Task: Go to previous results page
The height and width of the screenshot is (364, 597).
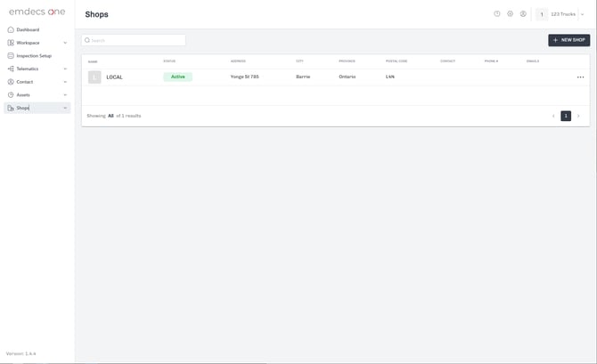Action: (553, 116)
